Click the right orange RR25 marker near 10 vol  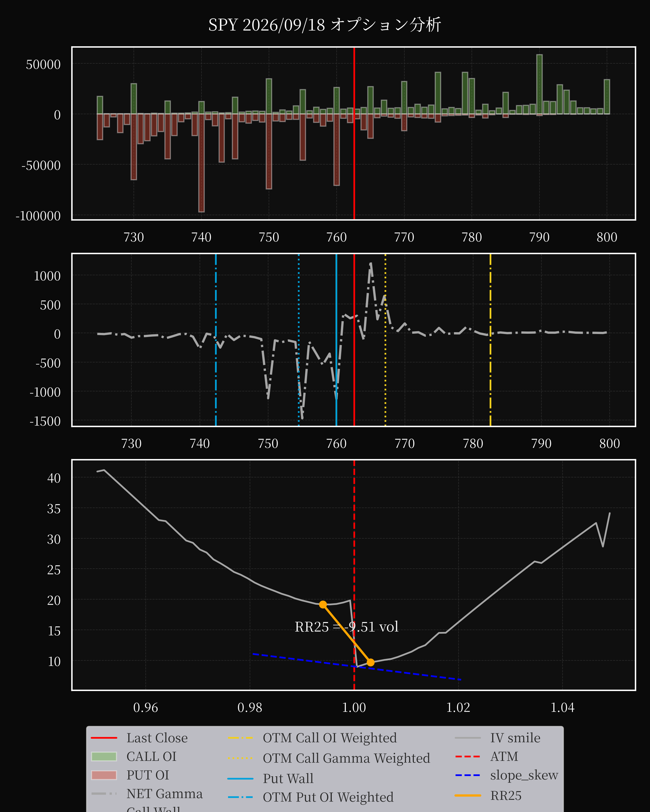point(370,663)
